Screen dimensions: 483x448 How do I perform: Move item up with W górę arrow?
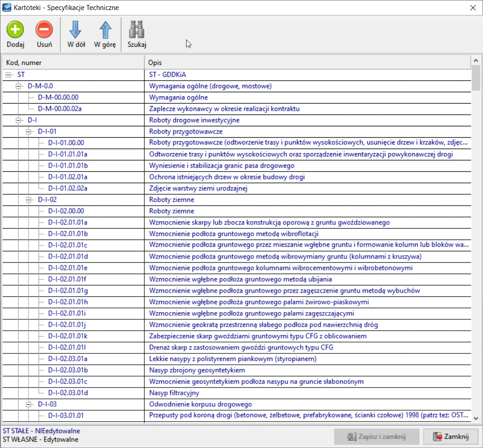105,30
